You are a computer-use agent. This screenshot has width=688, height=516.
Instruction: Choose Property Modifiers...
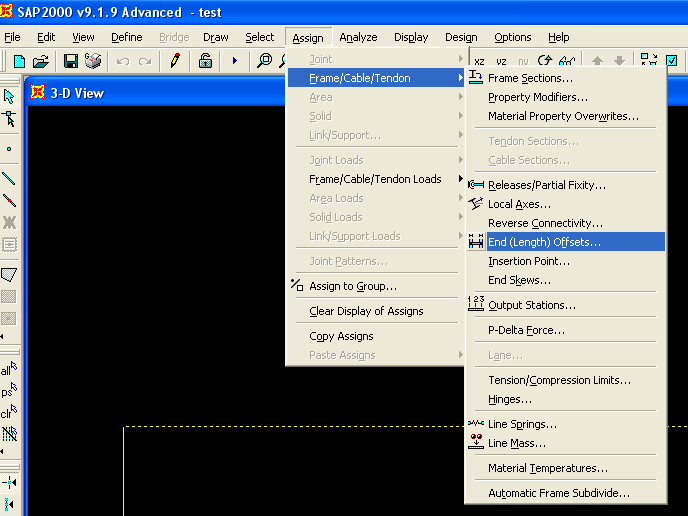point(566,97)
